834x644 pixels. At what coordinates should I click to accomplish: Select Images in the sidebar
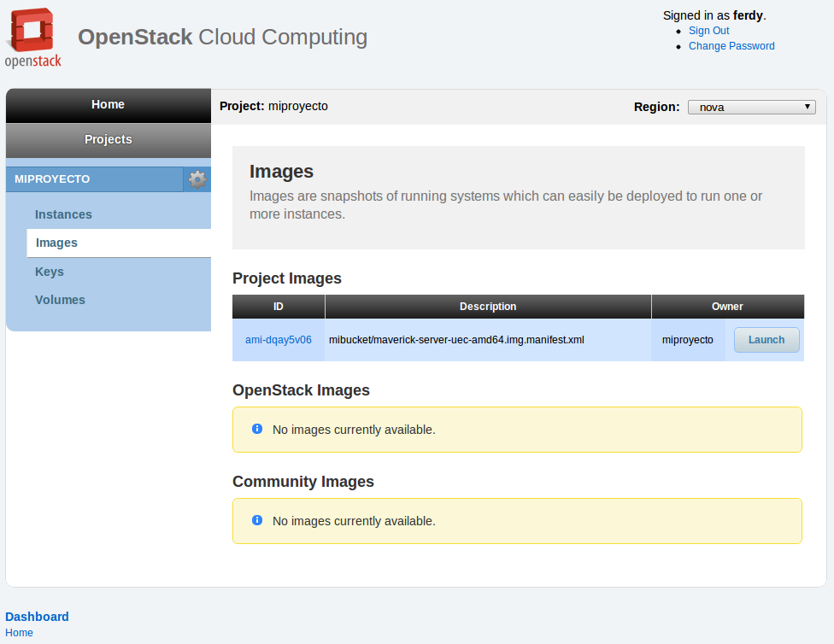pos(119,243)
